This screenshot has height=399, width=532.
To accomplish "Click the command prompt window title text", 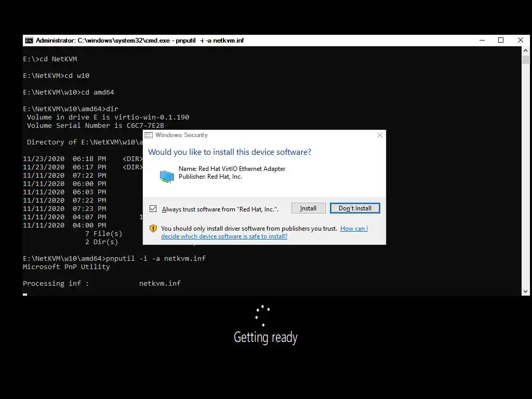I will pos(140,41).
